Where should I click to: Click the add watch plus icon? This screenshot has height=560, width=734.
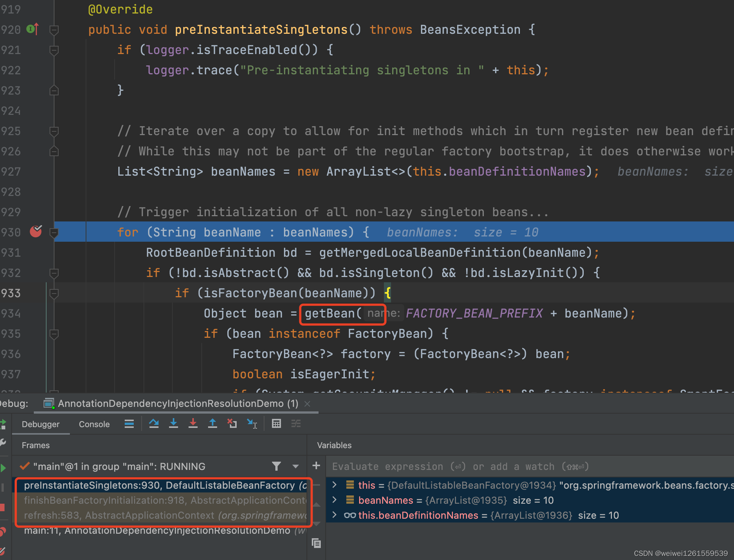(316, 466)
